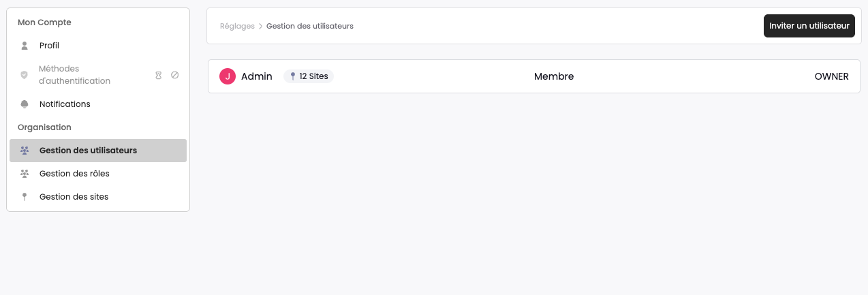Click the Gestion des utilisateurs group icon
The image size is (868, 295).
[25, 151]
